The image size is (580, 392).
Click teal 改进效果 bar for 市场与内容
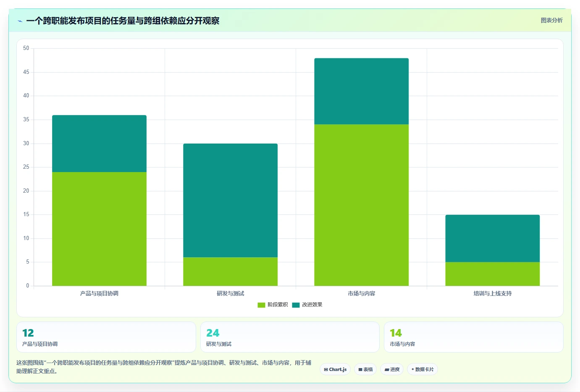click(x=361, y=91)
